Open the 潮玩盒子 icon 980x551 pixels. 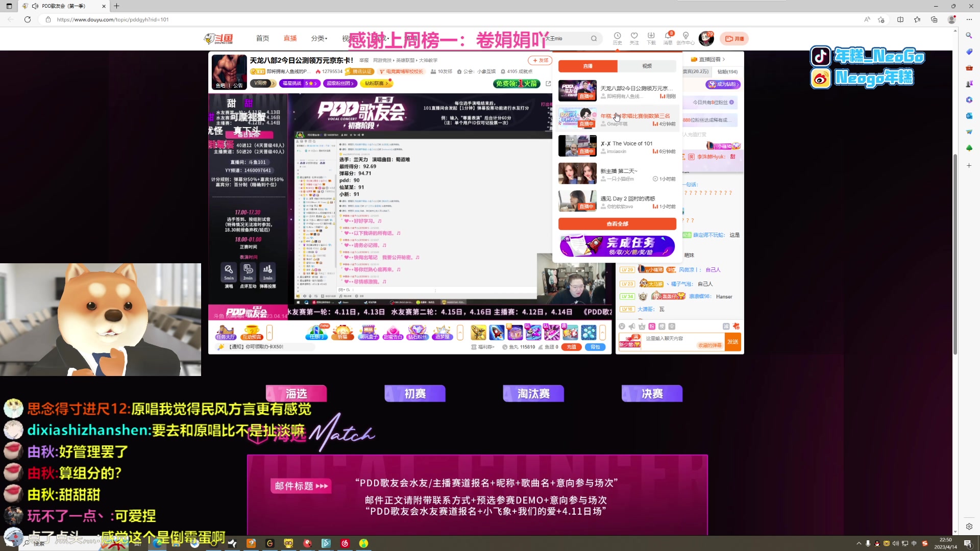(x=368, y=332)
